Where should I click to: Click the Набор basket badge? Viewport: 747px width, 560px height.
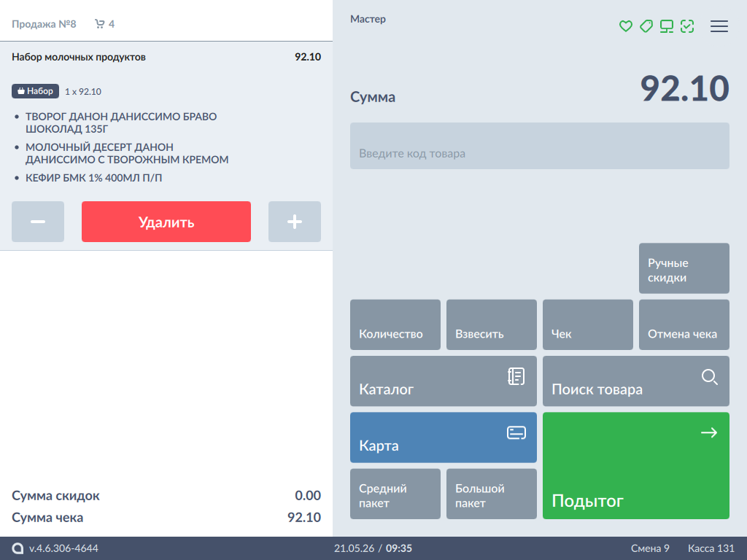pos(35,91)
